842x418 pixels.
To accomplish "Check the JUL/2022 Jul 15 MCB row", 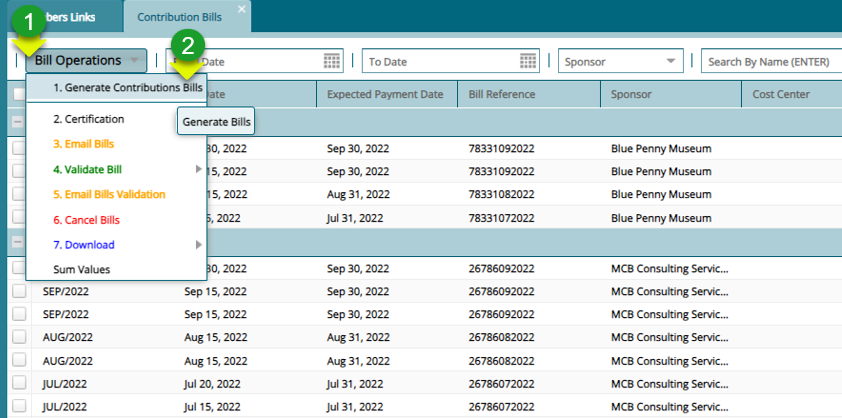I will pyautogui.click(x=19, y=406).
